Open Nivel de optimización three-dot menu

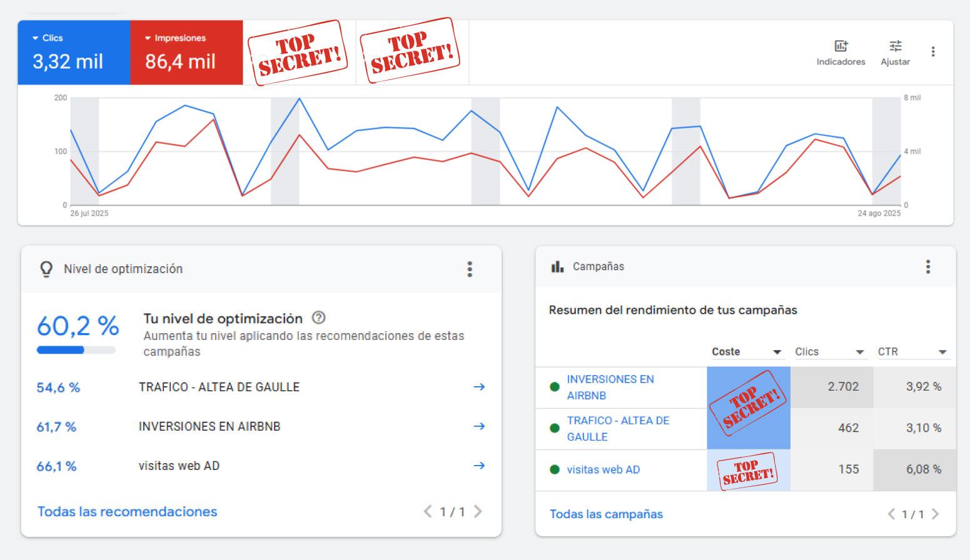(x=470, y=269)
